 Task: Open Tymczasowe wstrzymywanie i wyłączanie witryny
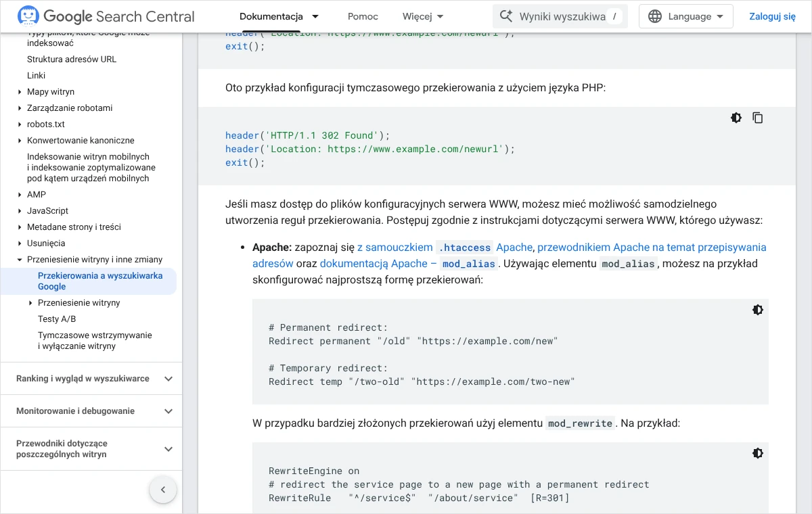pyautogui.click(x=95, y=341)
